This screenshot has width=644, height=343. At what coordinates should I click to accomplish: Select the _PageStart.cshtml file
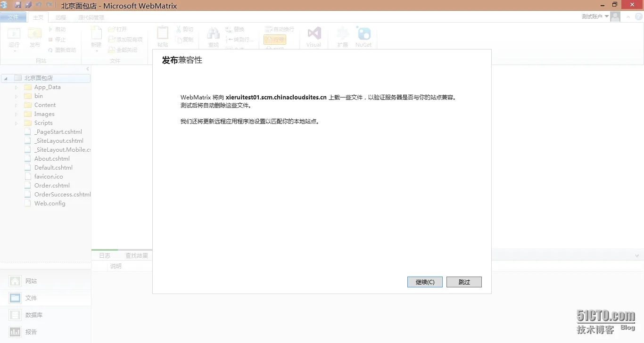[58, 132]
